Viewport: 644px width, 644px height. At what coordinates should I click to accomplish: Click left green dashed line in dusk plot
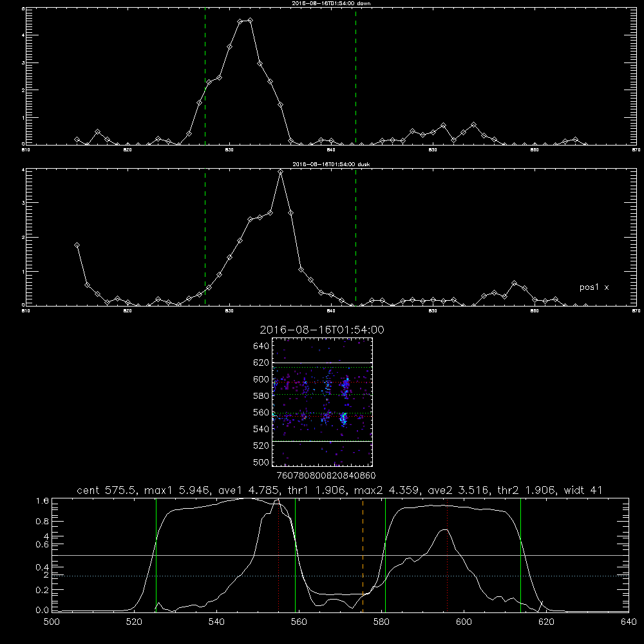(205, 238)
